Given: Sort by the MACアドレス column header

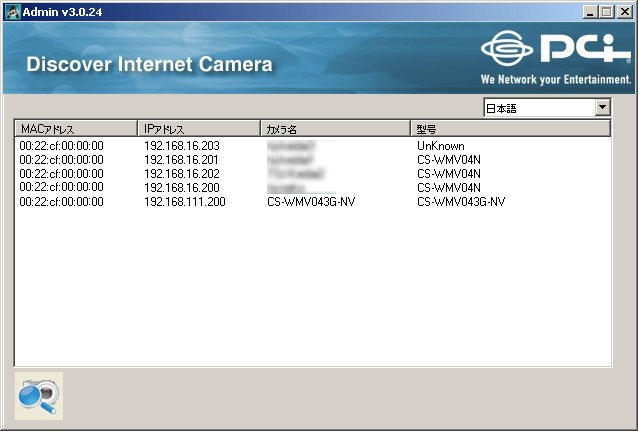Looking at the screenshot, I should 75,129.
